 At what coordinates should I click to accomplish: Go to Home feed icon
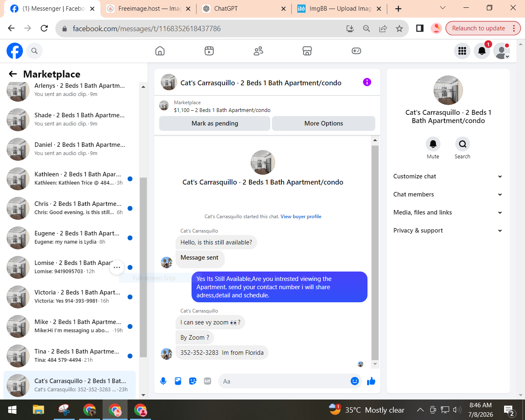[160, 51]
